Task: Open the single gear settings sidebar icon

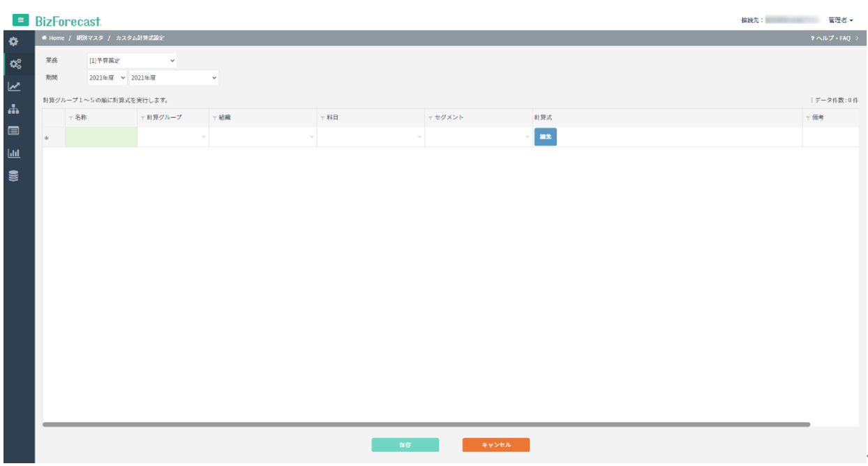Action: coord(13,42)
